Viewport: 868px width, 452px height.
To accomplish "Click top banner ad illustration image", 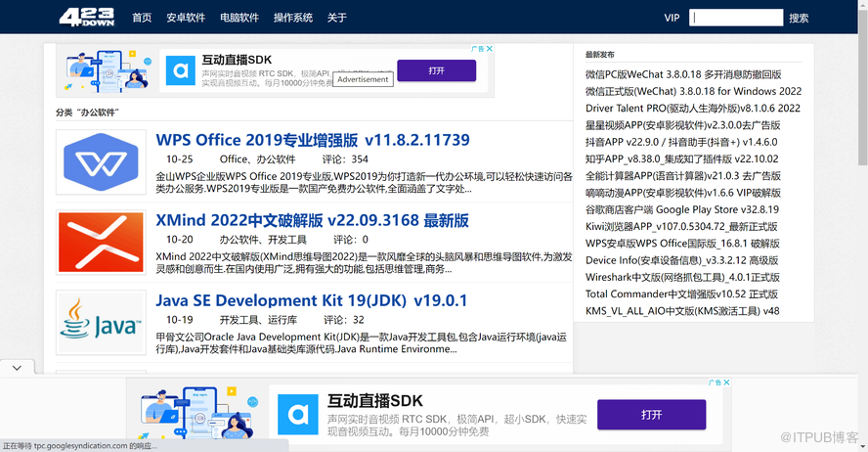I will pyautogui.click(x=109, y=70).
